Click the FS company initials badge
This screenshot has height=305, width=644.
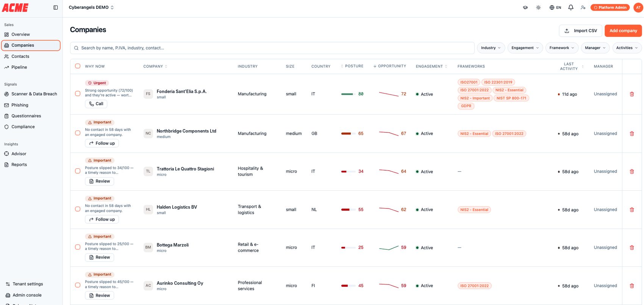148,94
